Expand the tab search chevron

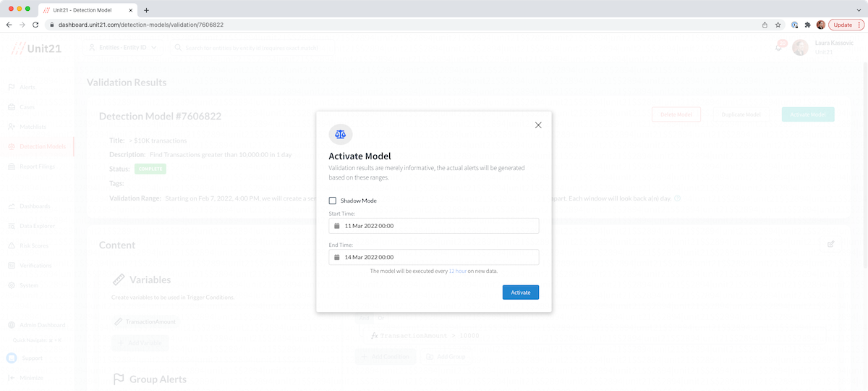[858, 10]
